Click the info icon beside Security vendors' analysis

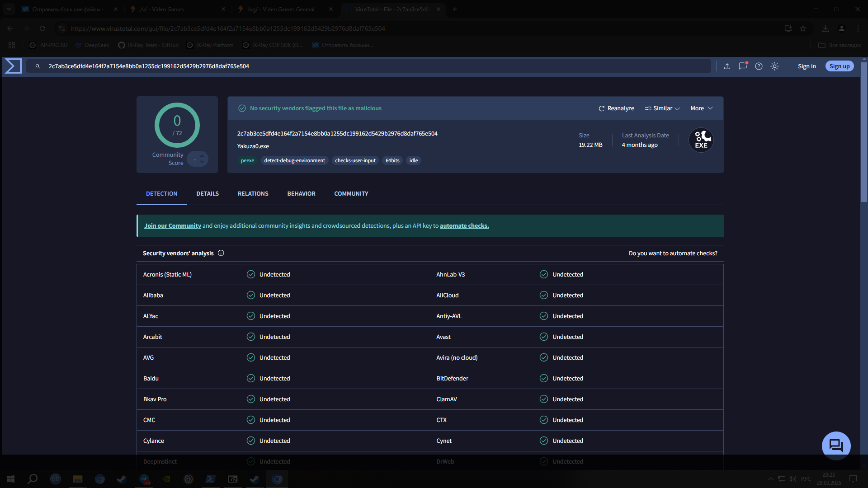[x=221, y=253]
